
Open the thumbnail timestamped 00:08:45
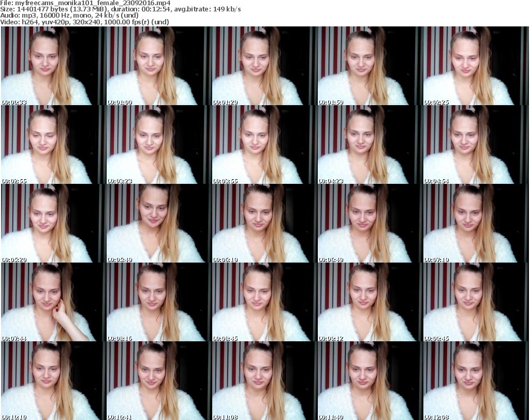click(264, 302)
